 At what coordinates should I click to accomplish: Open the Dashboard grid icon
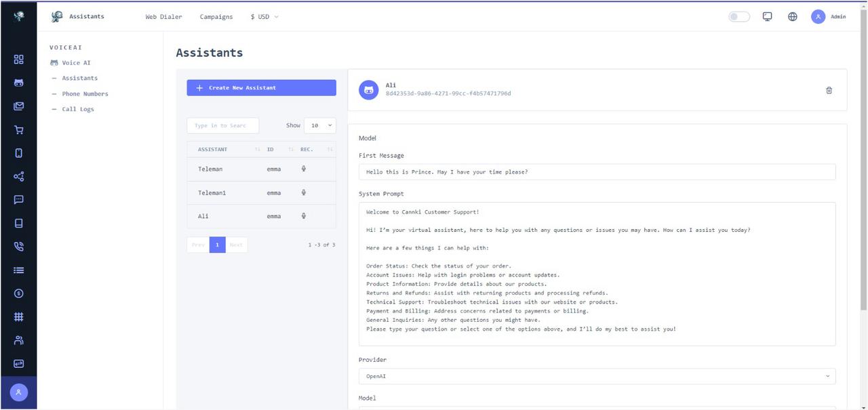coord(18,59)
